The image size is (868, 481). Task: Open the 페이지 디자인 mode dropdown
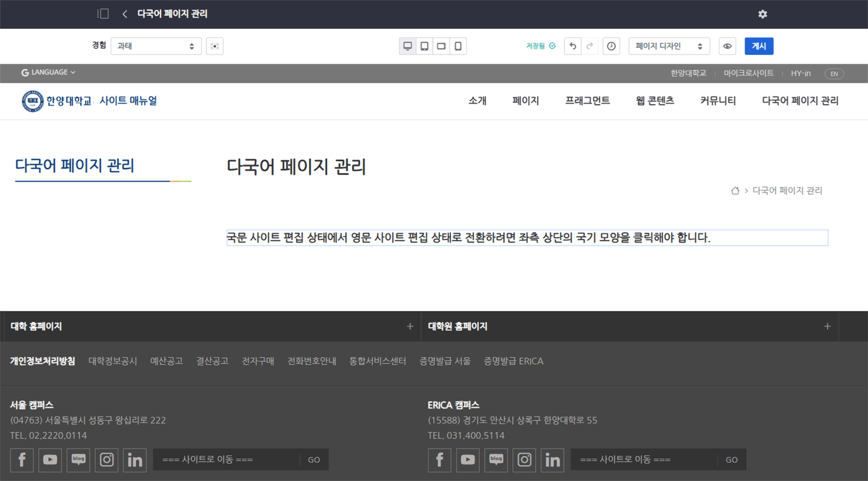point(668,46)
